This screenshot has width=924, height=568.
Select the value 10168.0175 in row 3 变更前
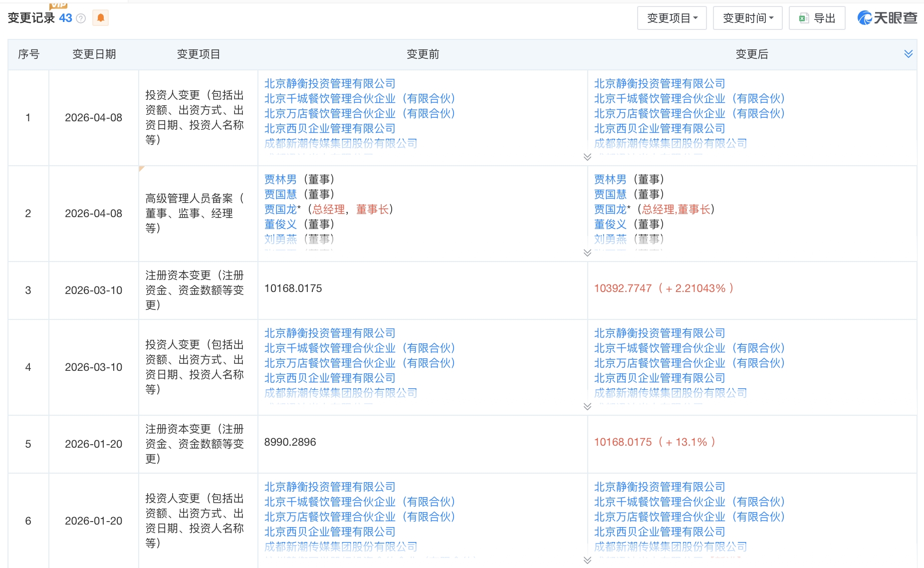pos(293,288)
